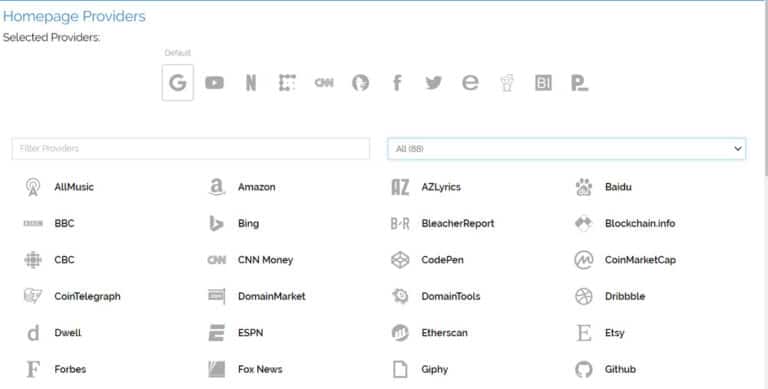Click the lowercase e icon in selected providers

(470, 83)
